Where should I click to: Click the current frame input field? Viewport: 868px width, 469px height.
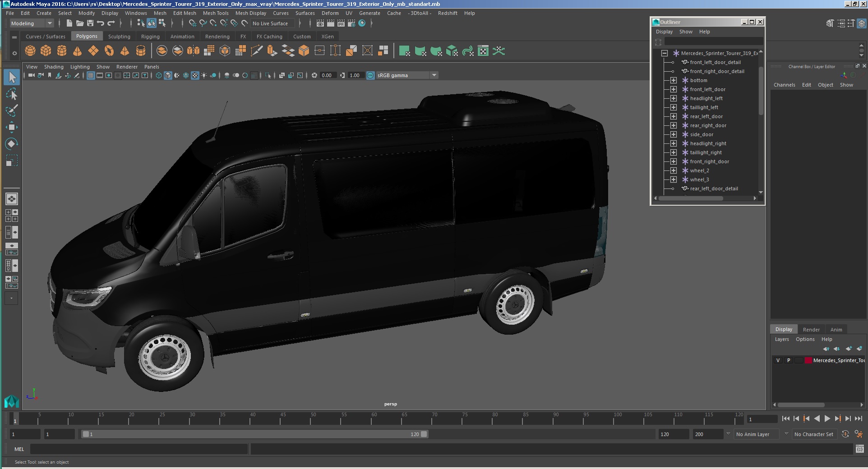tap(762, 419)
